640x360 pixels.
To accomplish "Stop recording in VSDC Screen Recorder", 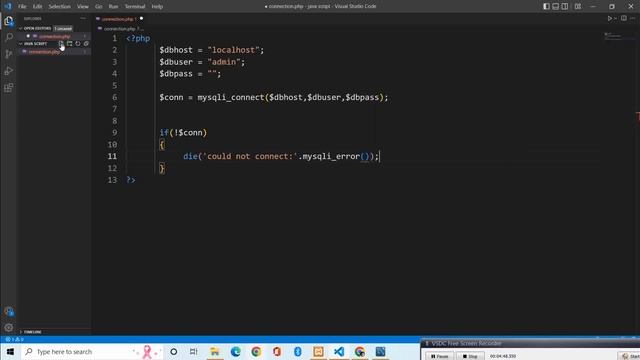I will click(470, 356).
